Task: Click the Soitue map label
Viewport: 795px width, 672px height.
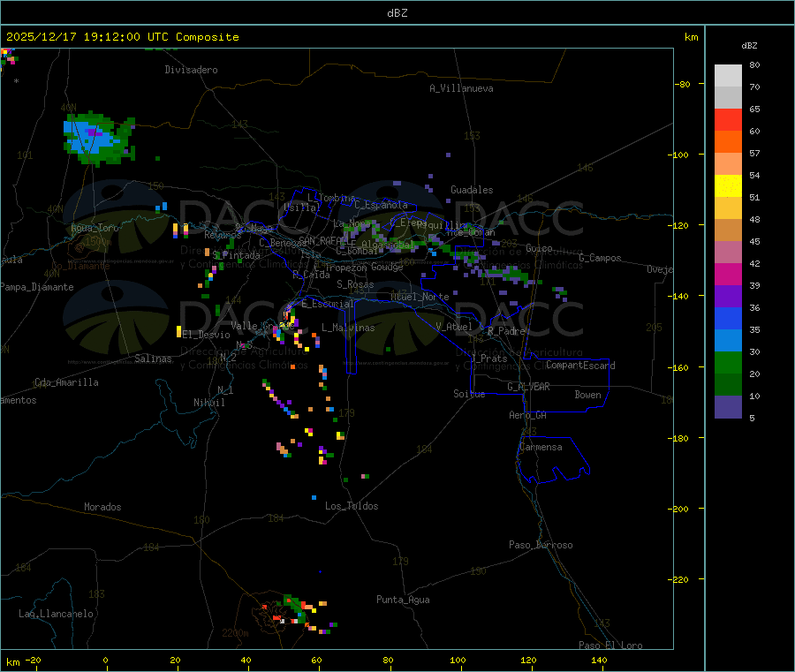Action: click(469, 394)
